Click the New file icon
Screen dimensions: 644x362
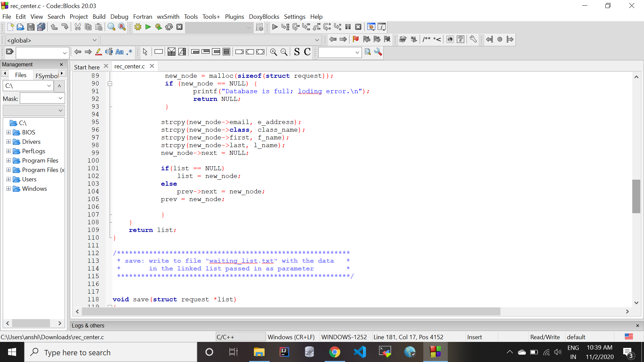pyautogui.click(x=10, y=27)
